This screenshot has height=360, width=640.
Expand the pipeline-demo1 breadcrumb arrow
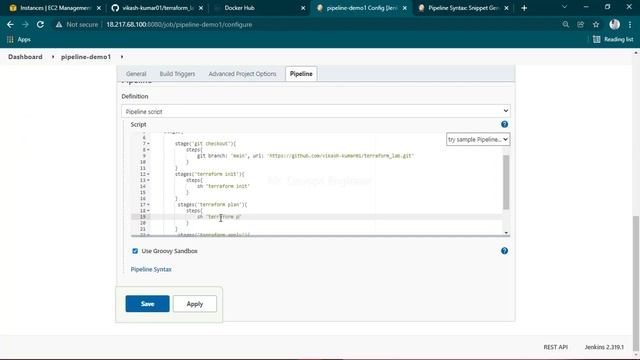click(122, 57)
